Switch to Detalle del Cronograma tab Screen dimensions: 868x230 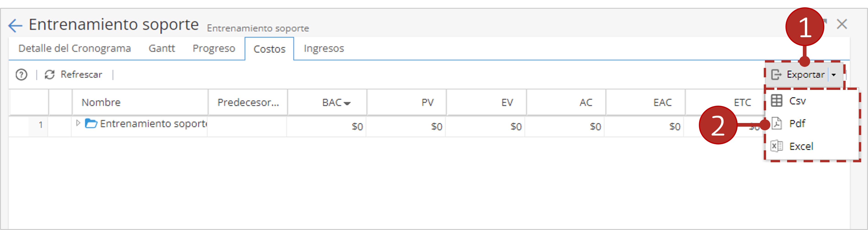[75, 48]
